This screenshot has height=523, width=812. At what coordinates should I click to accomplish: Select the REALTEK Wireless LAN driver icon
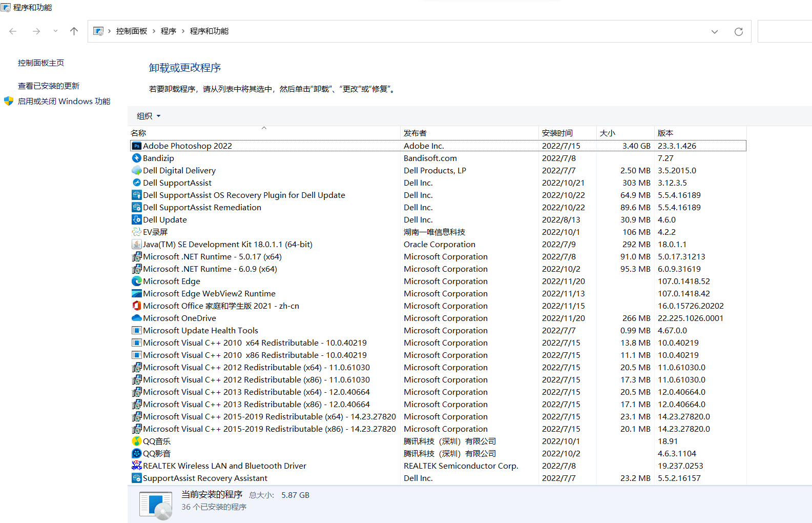click(137, 466)
